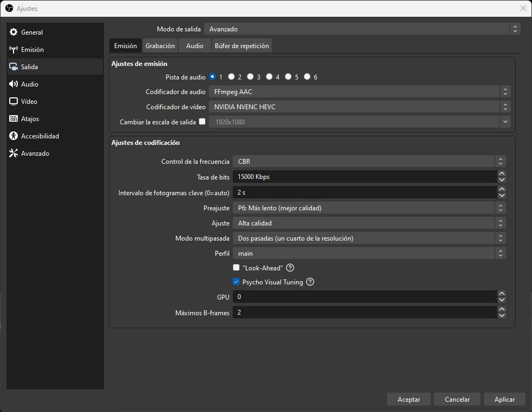Image resolution: width=532 pixels, height=412 pixels.
Task: Click the General gear icon
Action: click(14, 32)
